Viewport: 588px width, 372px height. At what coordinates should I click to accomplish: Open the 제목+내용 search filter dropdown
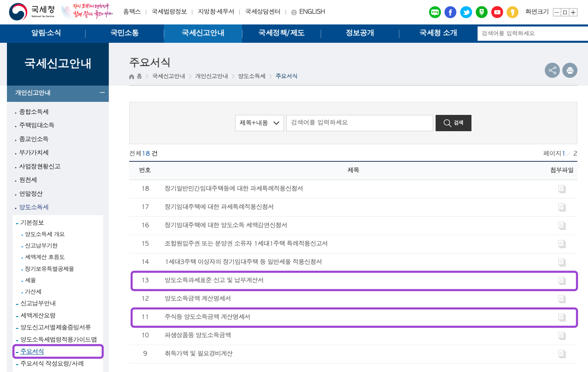tap(260, 123)
